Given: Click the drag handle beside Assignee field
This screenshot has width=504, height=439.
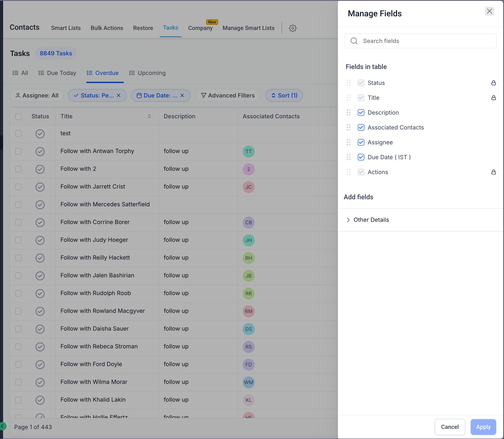Looking at the screenshot, I should [x=348, y=142].
